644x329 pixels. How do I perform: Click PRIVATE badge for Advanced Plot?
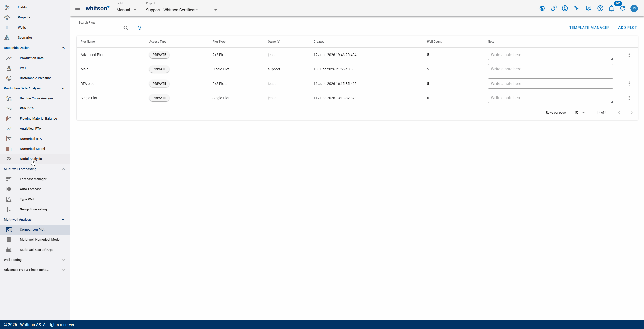coord(159,55)
